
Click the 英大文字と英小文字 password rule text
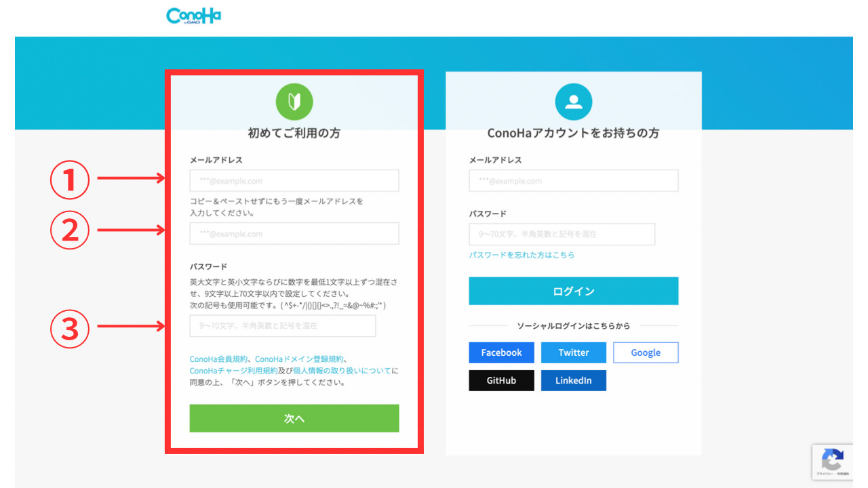294,293
